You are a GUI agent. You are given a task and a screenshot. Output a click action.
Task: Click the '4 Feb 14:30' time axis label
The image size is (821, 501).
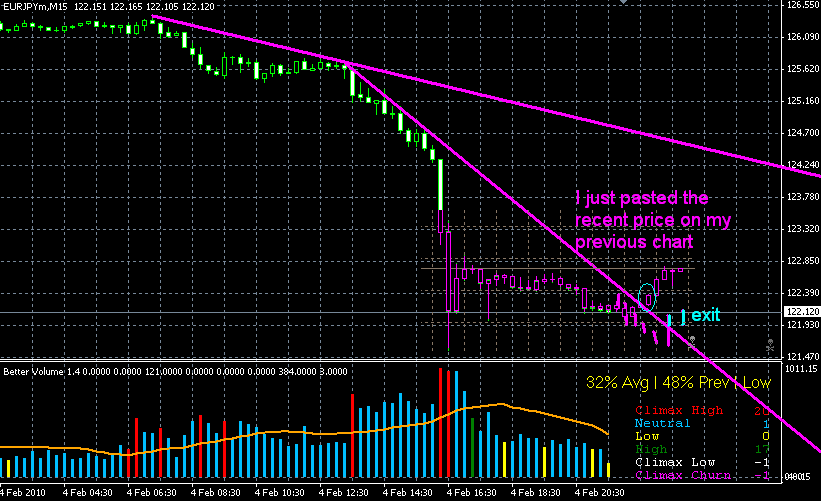click(407, 493)
